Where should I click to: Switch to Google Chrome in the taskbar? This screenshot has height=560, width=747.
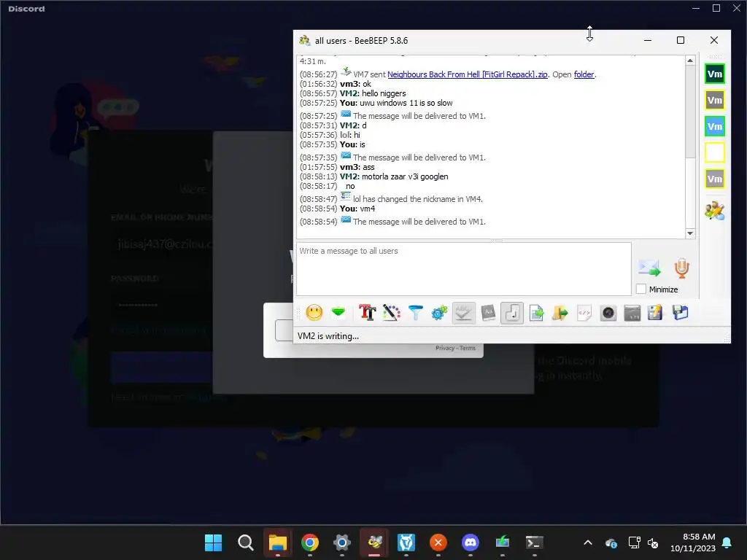(309, 542)
